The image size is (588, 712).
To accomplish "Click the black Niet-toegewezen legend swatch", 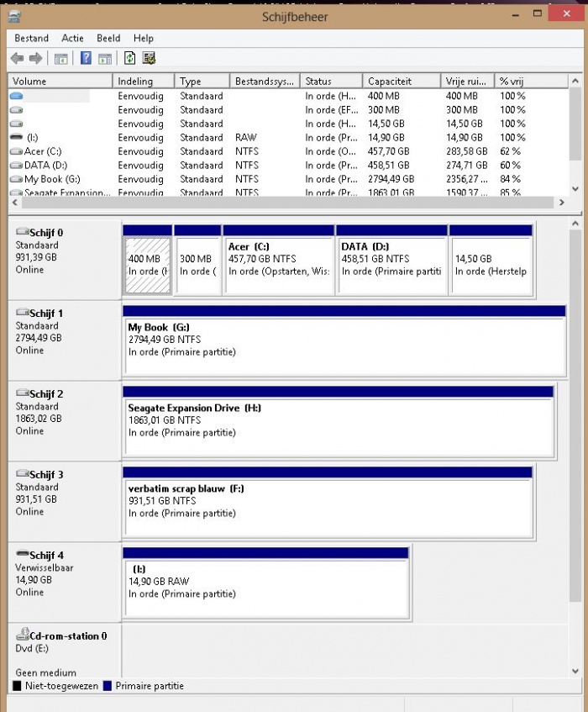I will (18, 686).
